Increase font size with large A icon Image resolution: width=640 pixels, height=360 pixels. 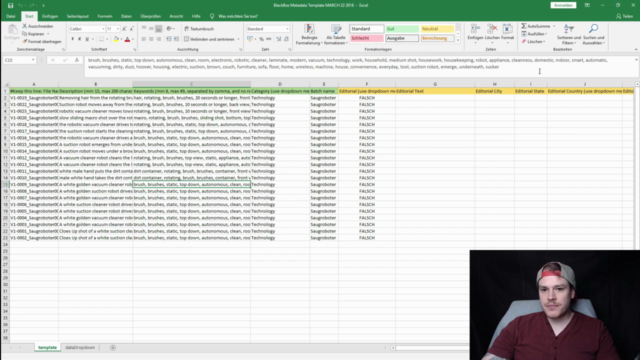pyautogui.click(x=124, y=29)
